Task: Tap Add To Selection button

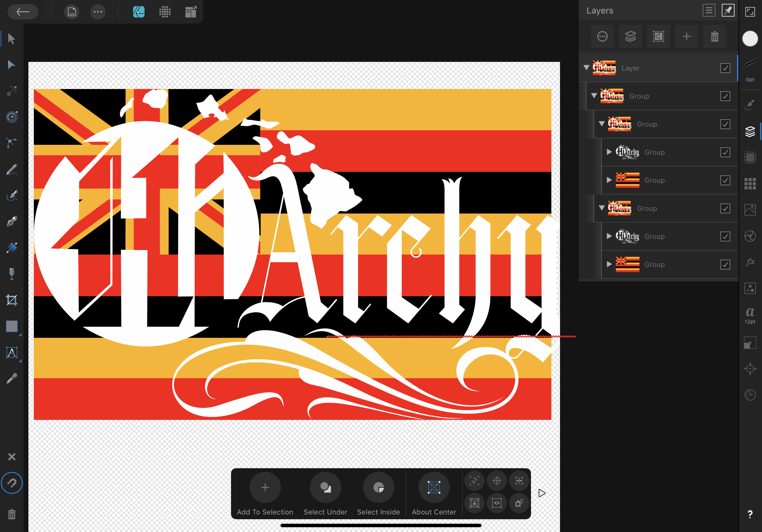Action: 265,493
